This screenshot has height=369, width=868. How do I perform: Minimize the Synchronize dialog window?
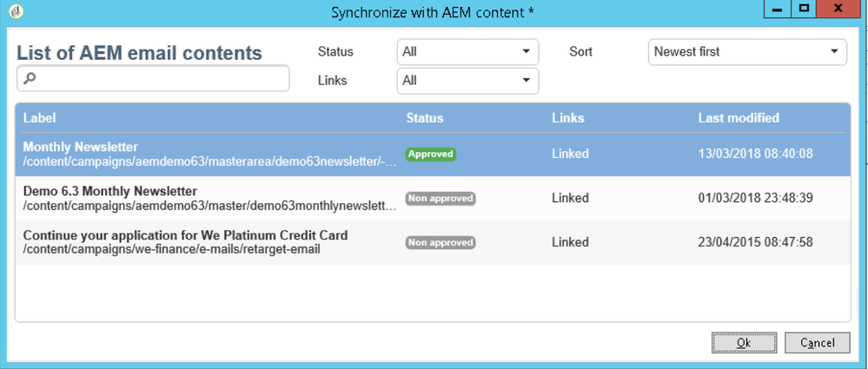point(778,10)
